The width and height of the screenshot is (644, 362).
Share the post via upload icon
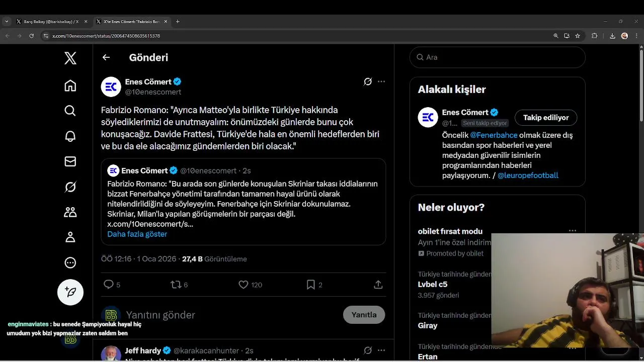pyautogui.click(x=378, y=285)
